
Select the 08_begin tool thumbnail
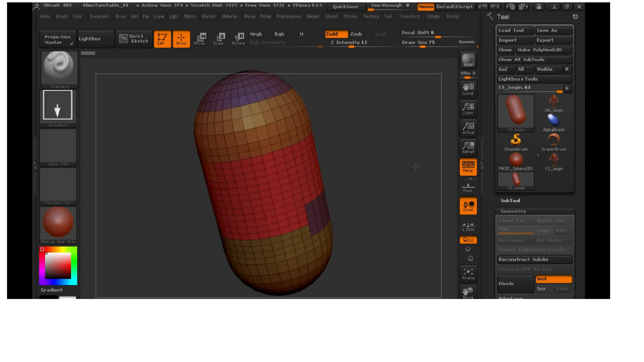554,104
